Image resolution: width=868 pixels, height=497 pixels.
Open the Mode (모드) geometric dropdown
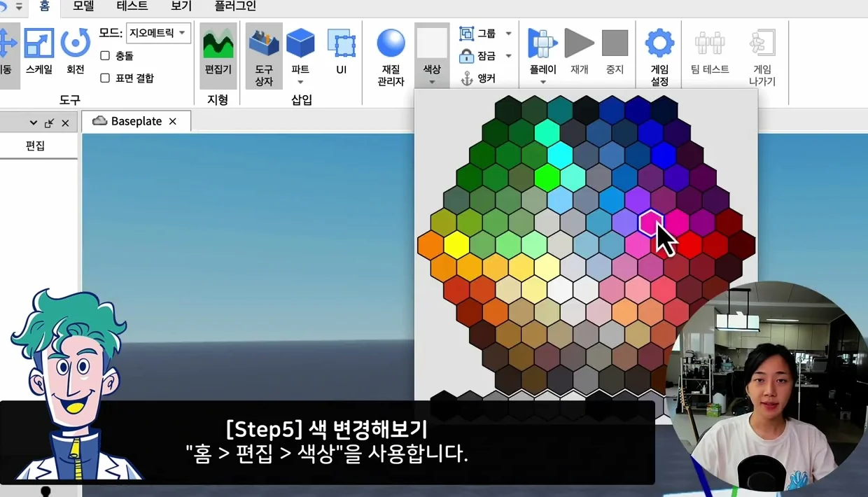point(158,33)
